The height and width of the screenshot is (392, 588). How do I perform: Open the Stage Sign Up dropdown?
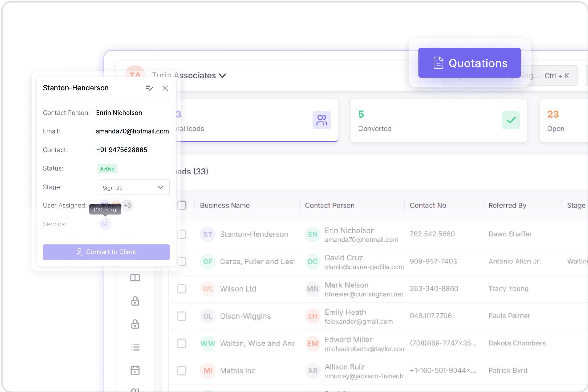click(x=134, y=187)
